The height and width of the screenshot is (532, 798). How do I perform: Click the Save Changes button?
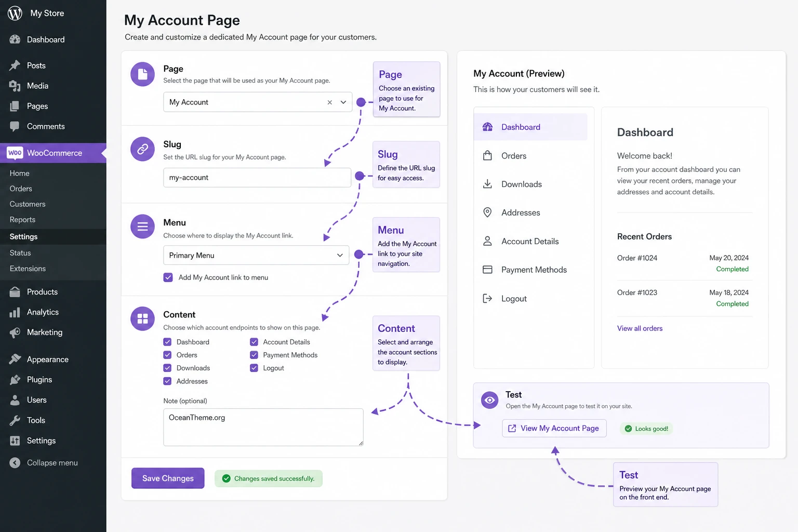point(168,478)
